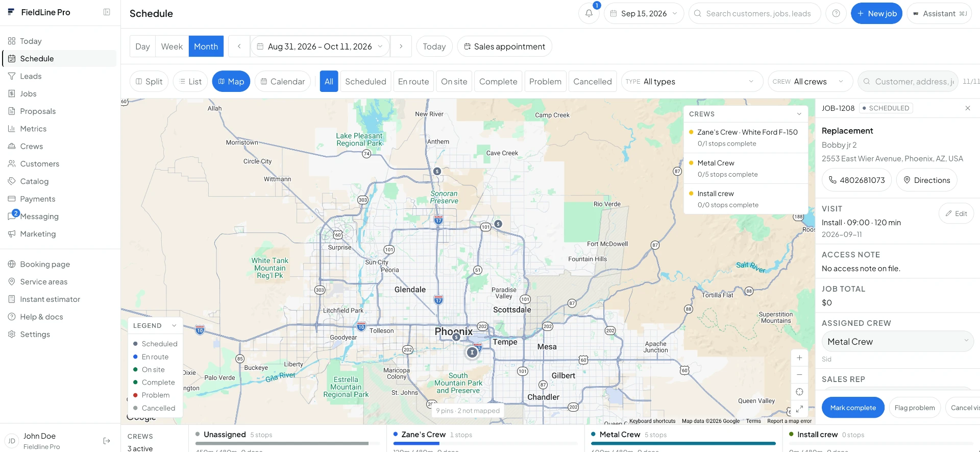Go to next date range arrow

coord(401,46)
